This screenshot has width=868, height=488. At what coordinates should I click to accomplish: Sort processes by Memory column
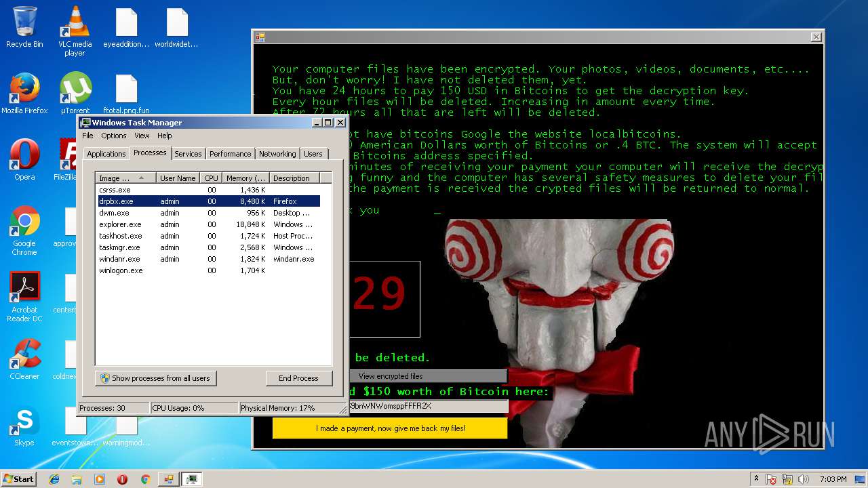pos(246,178)
